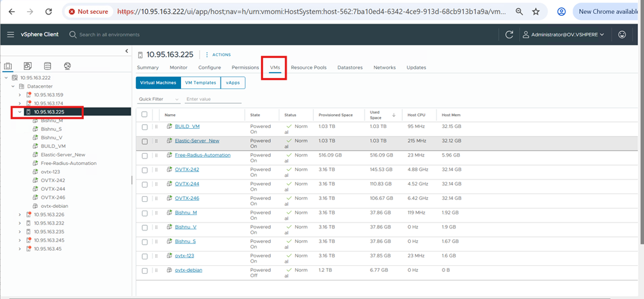Open the Networking inventory view icon
Image resolution: width=644 pixels, height=299 pixels.
coord(67,66)
